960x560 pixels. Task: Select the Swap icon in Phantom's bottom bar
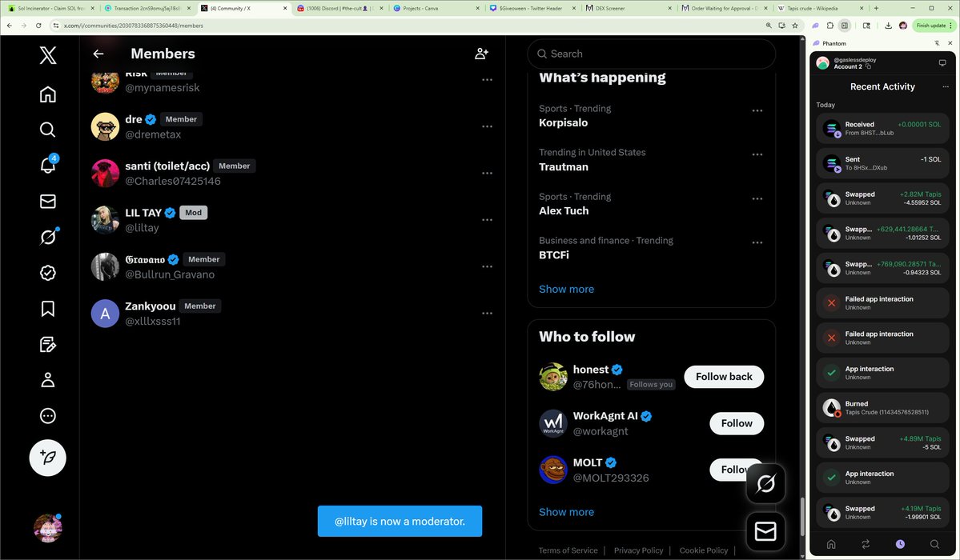(867, 543)
